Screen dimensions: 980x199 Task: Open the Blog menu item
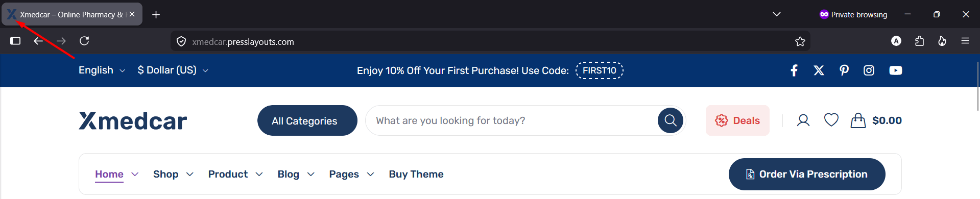(x=289, y=175)
